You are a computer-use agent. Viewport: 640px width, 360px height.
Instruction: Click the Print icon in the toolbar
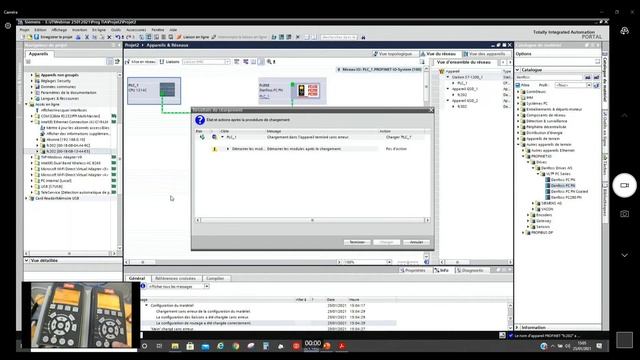click(78, 37)
